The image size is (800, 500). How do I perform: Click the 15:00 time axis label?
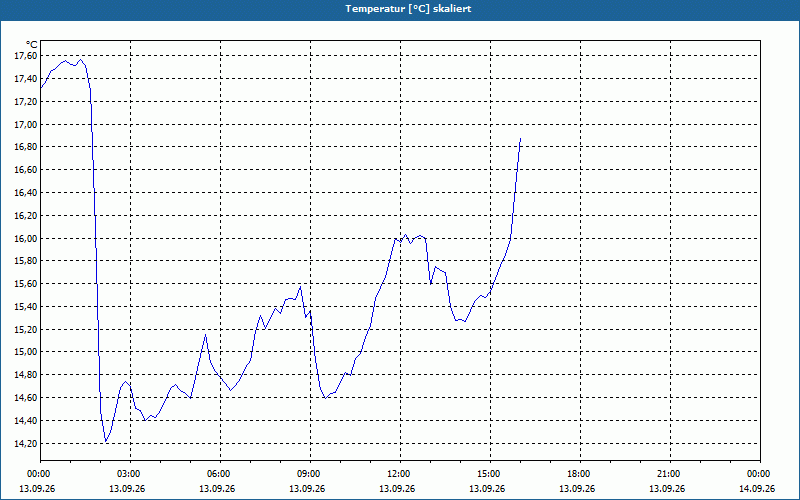(x=488, y=474)
